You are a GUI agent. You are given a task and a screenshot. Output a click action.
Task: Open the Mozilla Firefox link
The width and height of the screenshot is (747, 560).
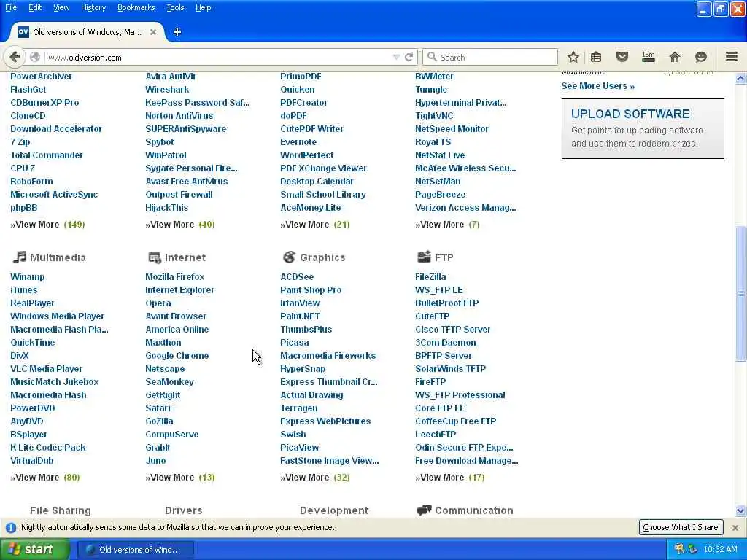click(x=175, y=276)
